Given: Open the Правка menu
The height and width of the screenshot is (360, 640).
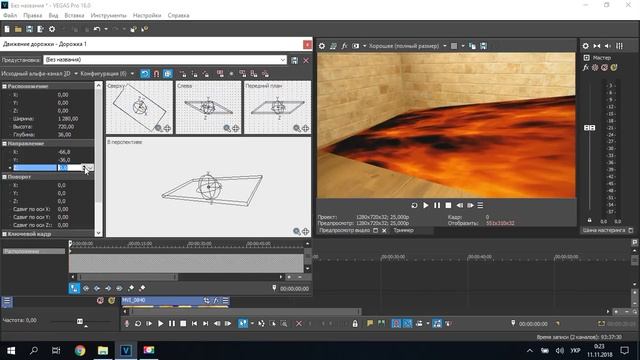Looking at the screenshot, I should click(33, 15).
